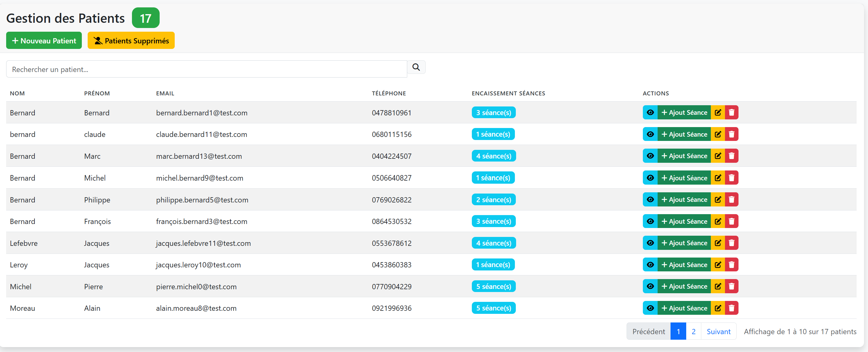Go to page 2 of patients
This screenshot has height=352, width=868.
[694, 331]
